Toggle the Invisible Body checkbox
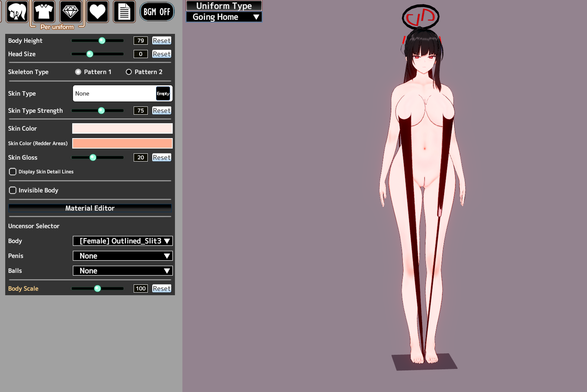Screen dimensions: 587x392 13,190
